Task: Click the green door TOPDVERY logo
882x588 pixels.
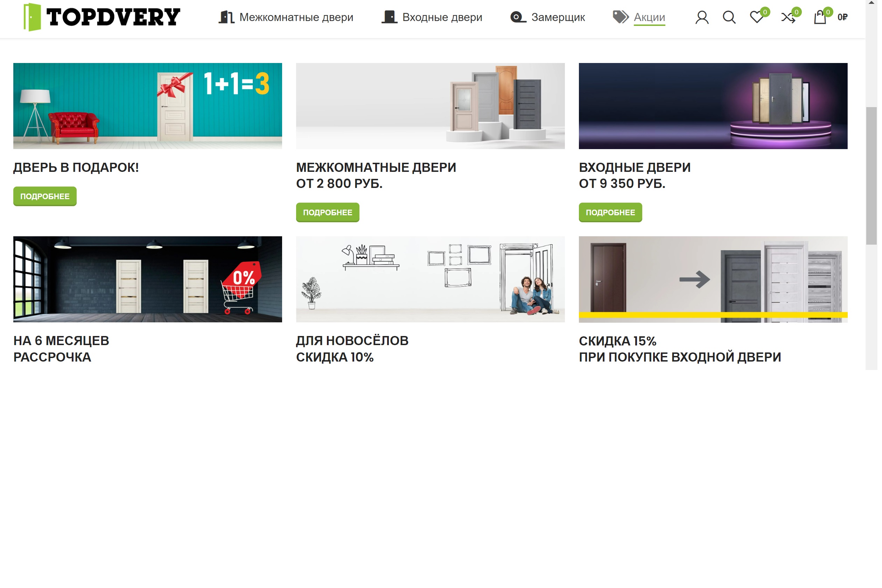Action: click(x=102, y=17)
